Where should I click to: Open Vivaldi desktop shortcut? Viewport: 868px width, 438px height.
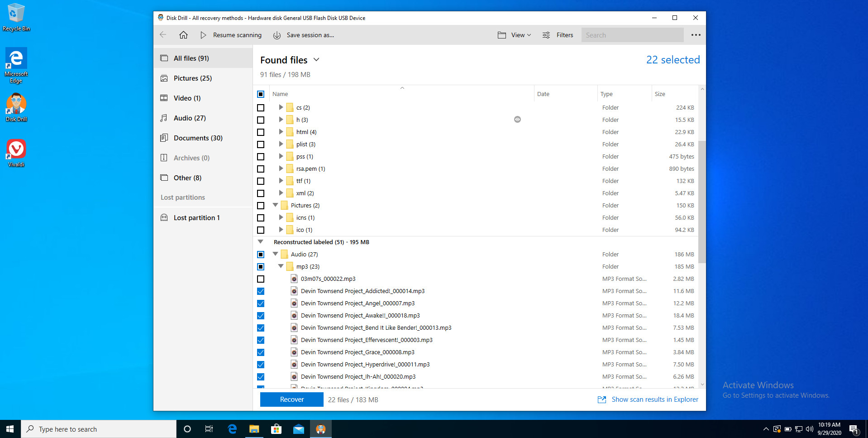16,153
